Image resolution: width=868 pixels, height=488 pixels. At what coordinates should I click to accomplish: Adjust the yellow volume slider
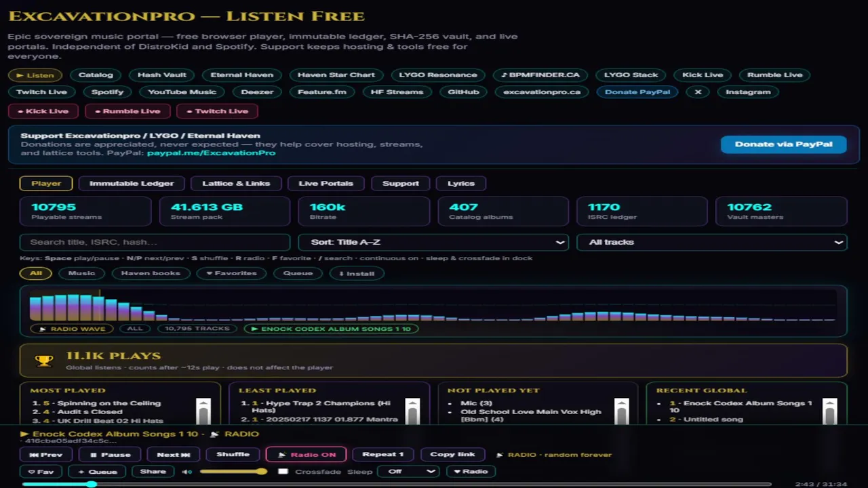(233, 472)
